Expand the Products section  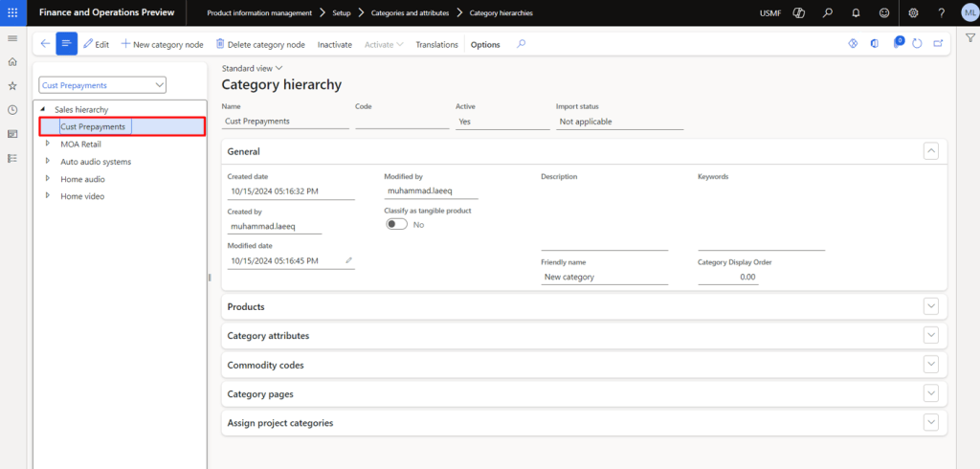tap(930, 306)
